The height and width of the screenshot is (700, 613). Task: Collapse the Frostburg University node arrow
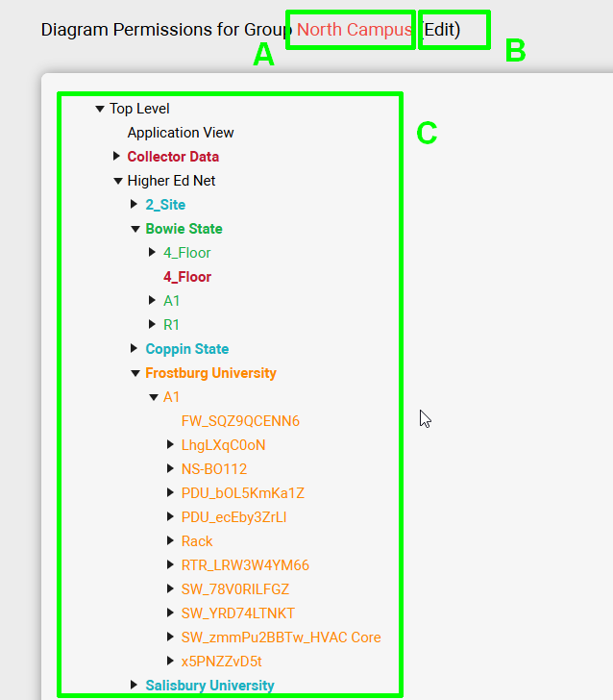tap(135, 373)
